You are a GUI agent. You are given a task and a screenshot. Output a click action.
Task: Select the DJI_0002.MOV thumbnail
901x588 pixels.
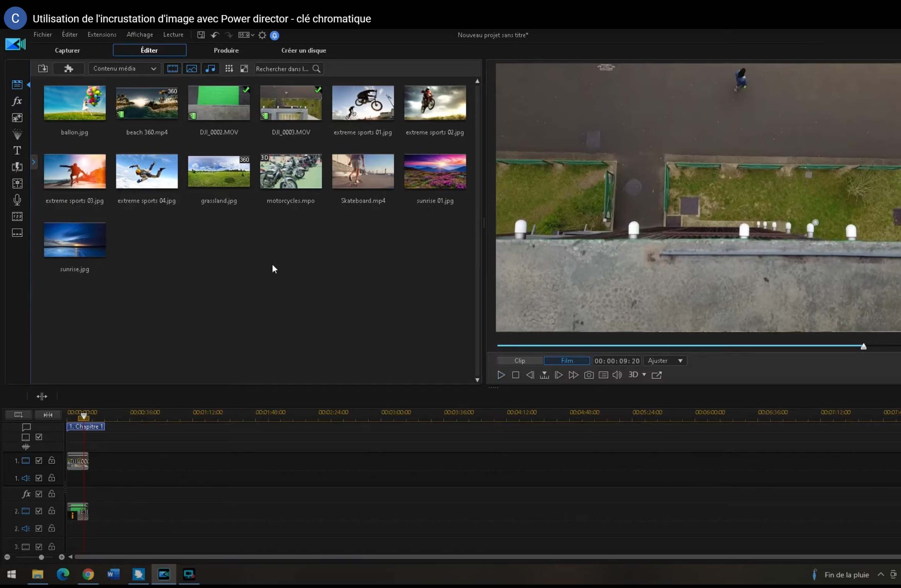(x=219, y=103)
